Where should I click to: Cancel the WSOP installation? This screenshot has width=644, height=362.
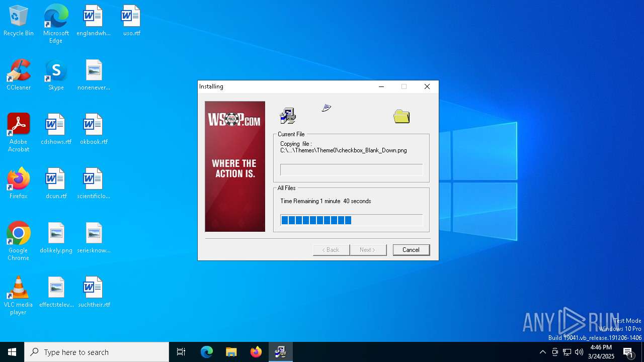tap(411, 250)
